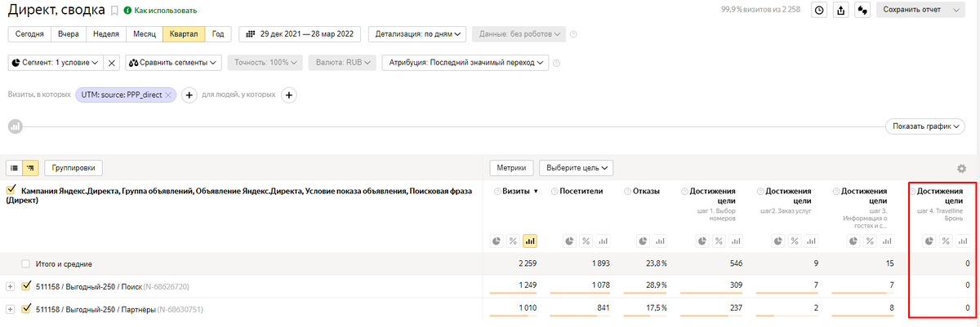
Task: Expand the Выгодный-250 / Поиск row
Action: 10,286
